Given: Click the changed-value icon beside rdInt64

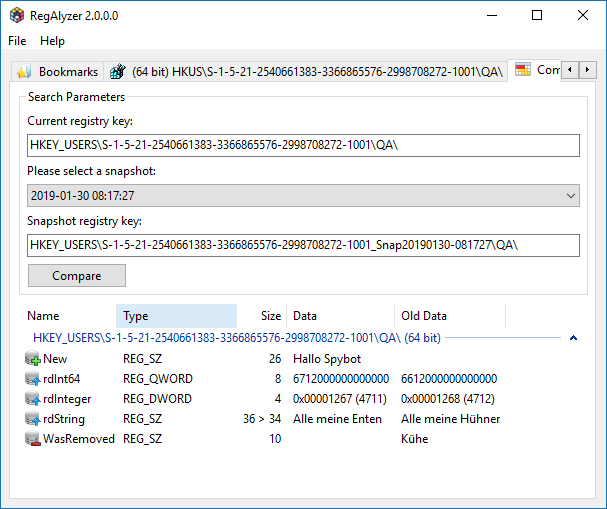Looking at the screenshot, I should [x=33, y=378].
